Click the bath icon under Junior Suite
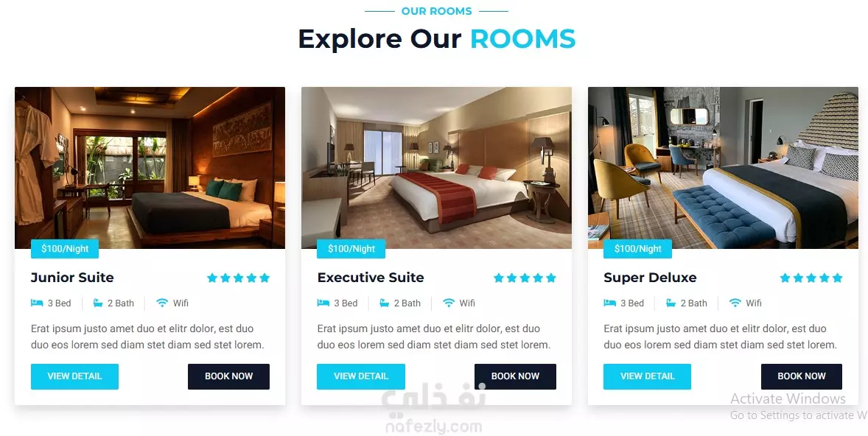 pyautogui.click(x=98, y=303)
